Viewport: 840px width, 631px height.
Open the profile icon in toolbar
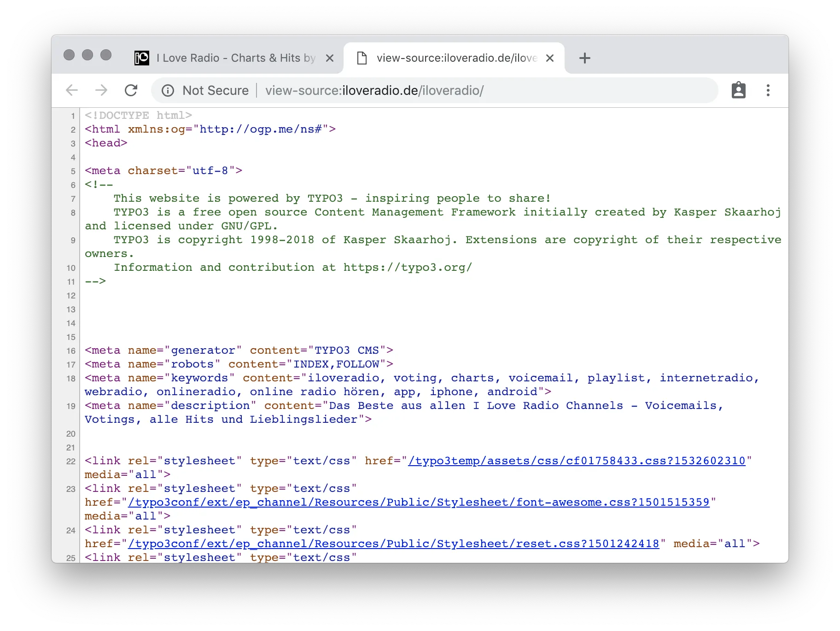tap(739, 90)
